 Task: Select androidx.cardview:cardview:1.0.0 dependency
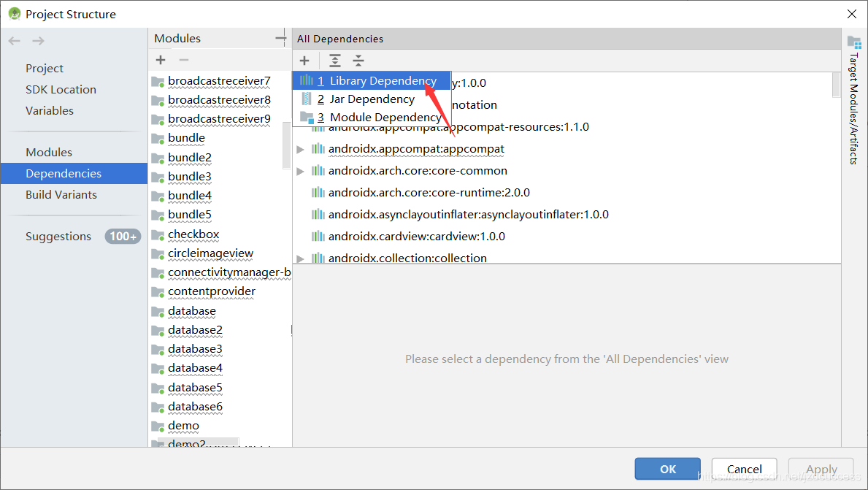[416, 237]
